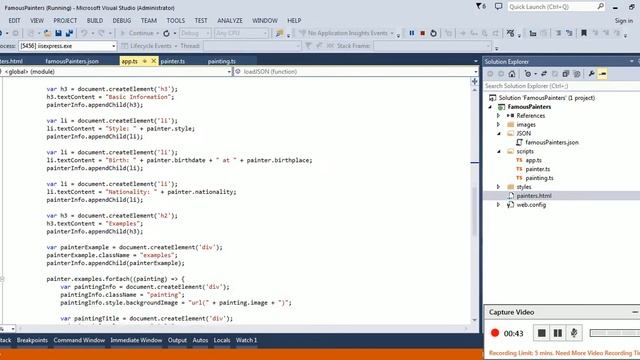Click the Solution Explorer Back icon
Screen dimensions: 640x360
point(490,74)
